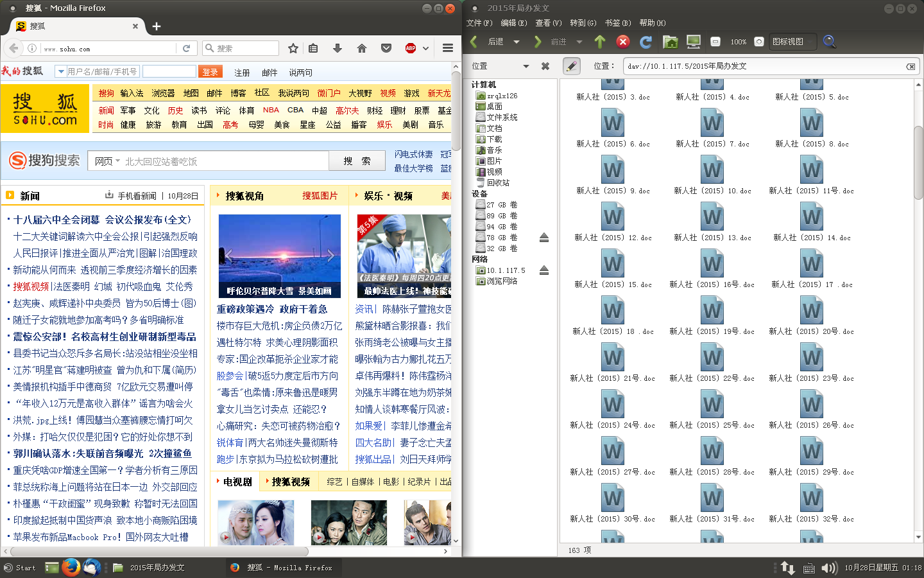Expand the Sohu username history dropdown
Screen dimensions: 924x578
pos(61,71)
